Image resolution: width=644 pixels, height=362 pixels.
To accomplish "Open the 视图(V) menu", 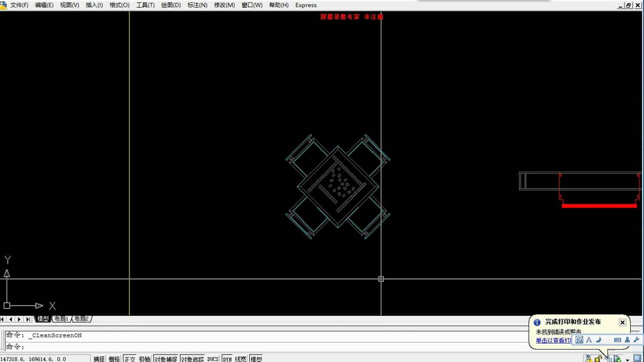I will coord(70,5).
